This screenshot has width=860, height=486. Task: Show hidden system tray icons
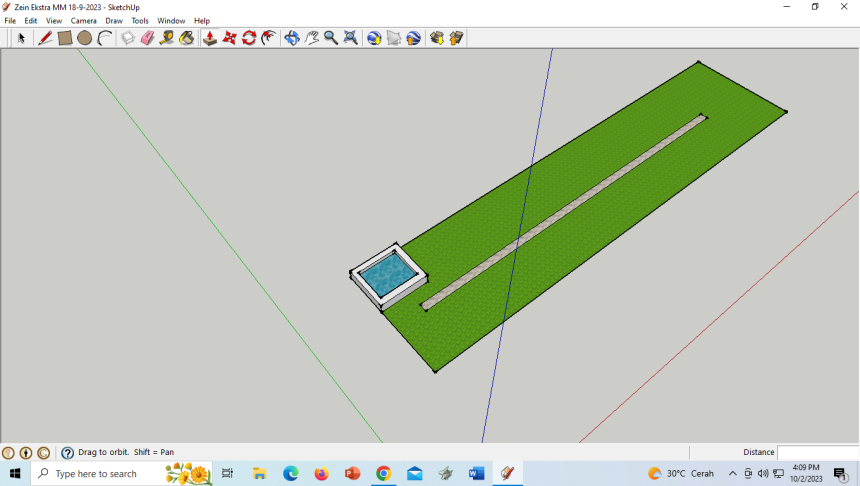coord(732,474)
